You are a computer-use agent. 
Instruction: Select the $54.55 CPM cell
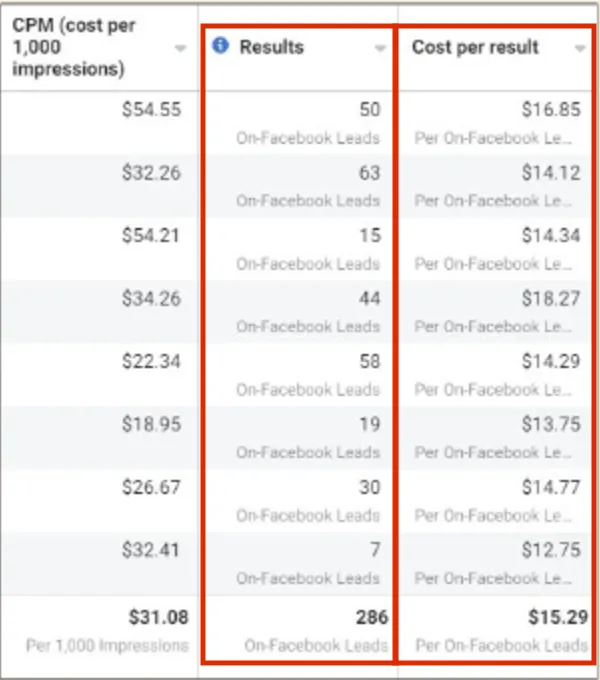[x=152, y=110]
